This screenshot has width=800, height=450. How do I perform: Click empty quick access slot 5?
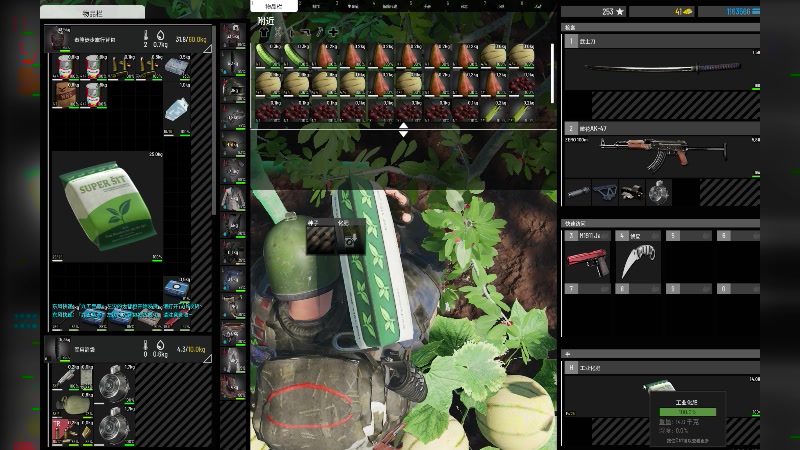point(688,261)
